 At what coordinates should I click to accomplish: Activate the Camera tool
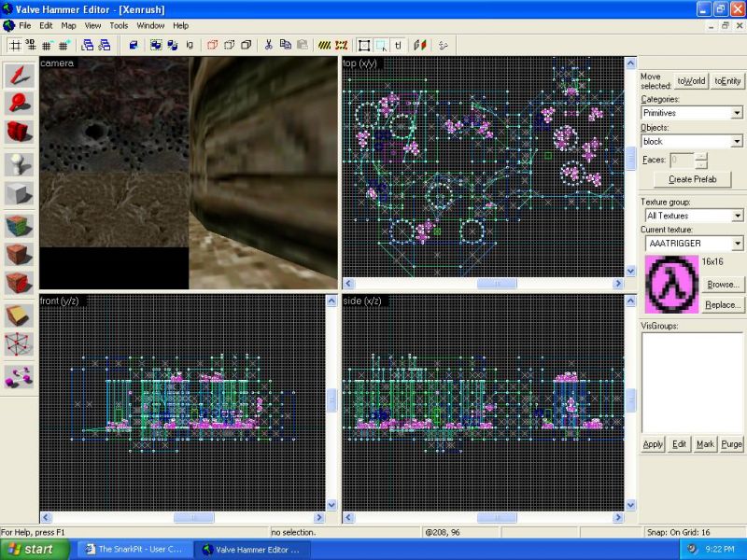pyautogui.click(x=20, y=132)
